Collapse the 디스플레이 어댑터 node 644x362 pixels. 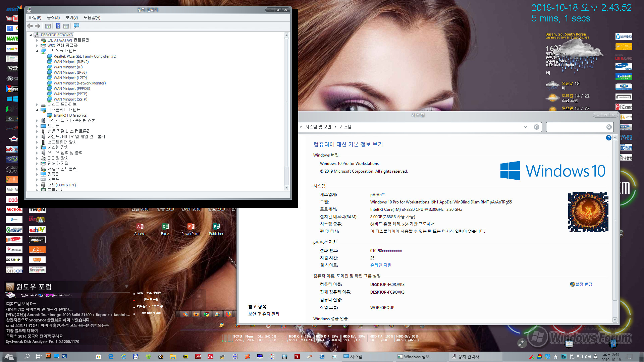[x=37, y=110]
